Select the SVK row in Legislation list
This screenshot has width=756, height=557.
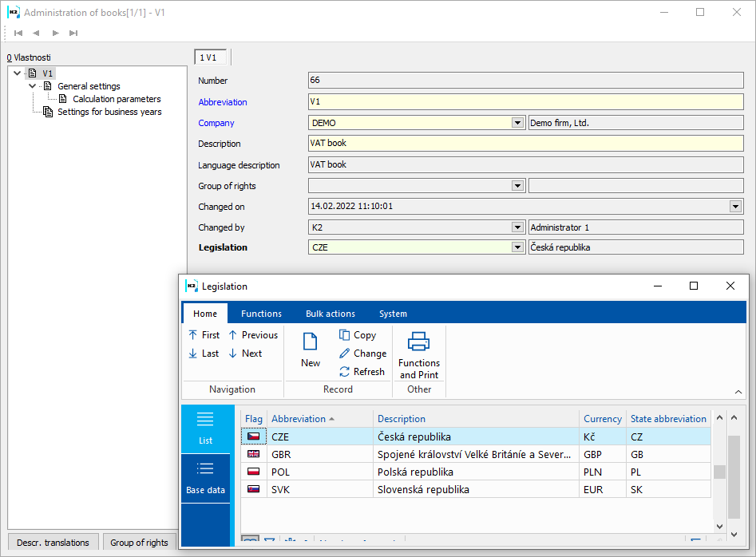(475, 489)
